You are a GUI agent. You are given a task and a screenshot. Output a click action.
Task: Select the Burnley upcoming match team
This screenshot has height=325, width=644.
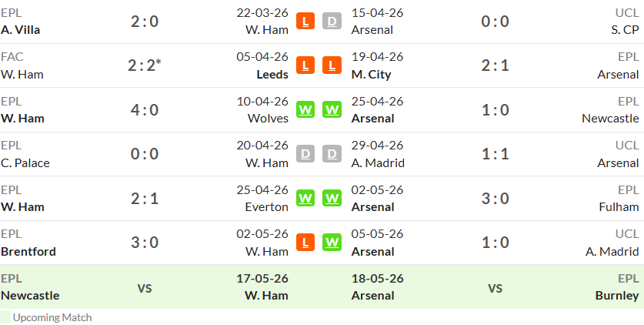(617, 296)
